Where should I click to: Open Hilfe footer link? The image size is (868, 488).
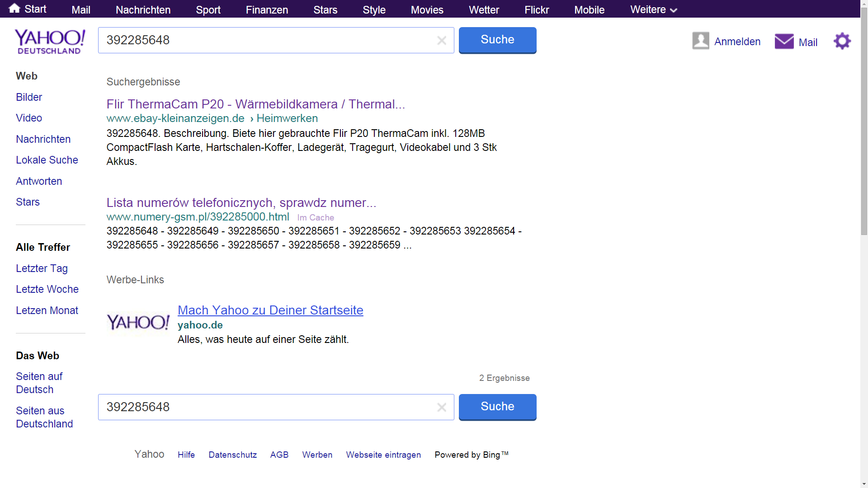coord(186,455)
